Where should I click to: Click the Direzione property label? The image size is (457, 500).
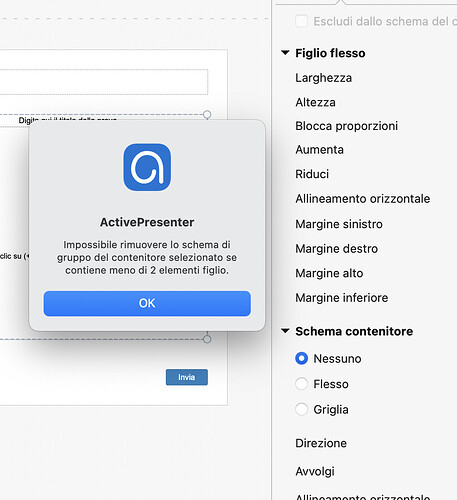(x=321, y=443)
